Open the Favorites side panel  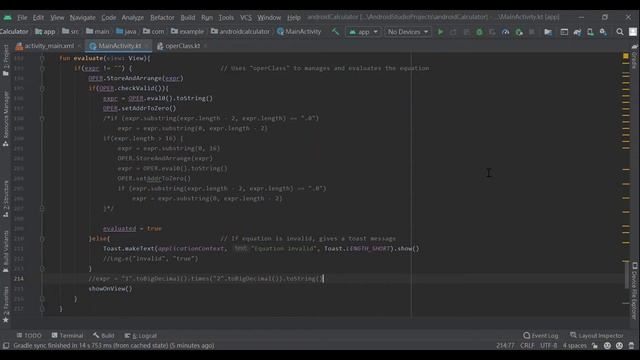coord(5,304)
